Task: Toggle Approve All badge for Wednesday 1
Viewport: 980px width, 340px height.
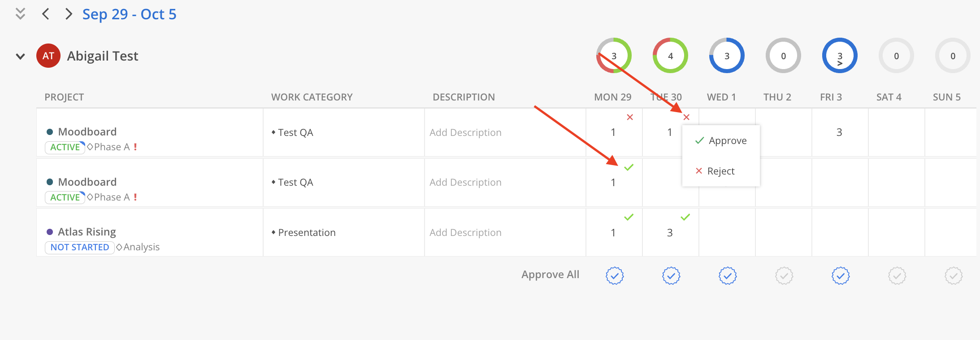Action: click(728, 275)
